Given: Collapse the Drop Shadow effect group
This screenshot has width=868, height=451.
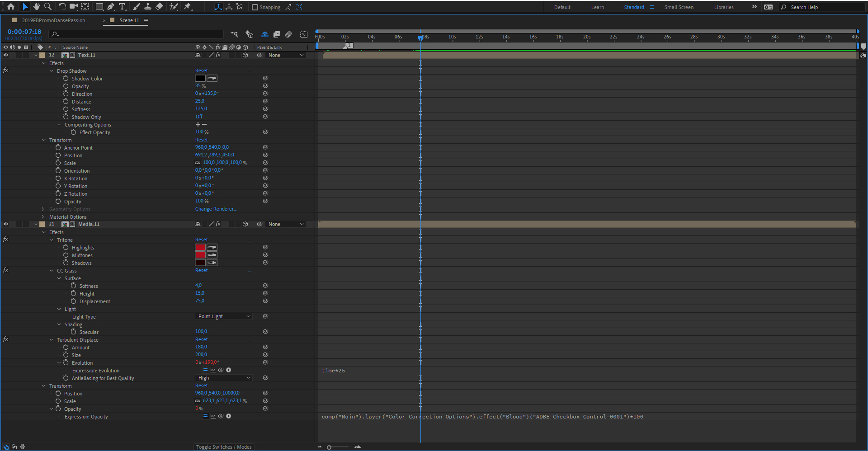Looking at the screenshot, I should pos(52,71).
